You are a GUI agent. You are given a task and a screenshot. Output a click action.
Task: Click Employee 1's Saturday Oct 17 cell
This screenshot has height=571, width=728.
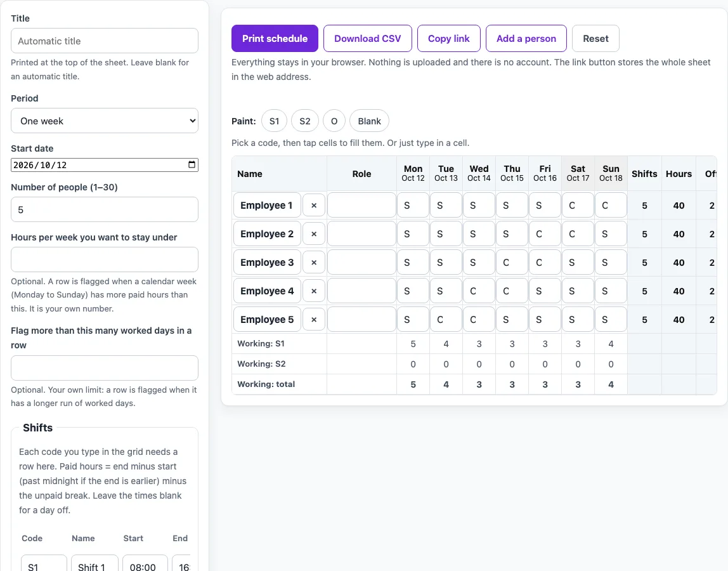[x=578, y=206]
